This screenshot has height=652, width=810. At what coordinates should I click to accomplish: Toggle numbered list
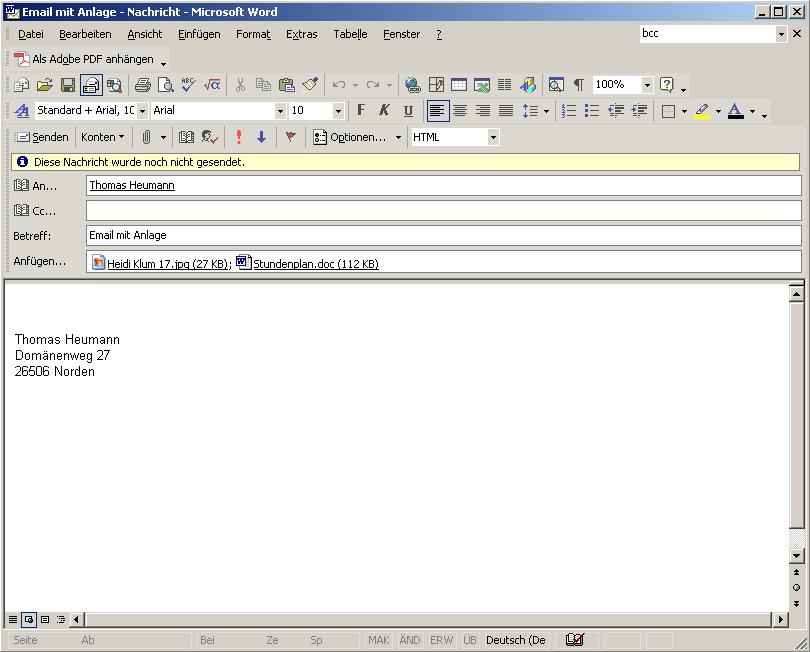click(x=568, y=111)
